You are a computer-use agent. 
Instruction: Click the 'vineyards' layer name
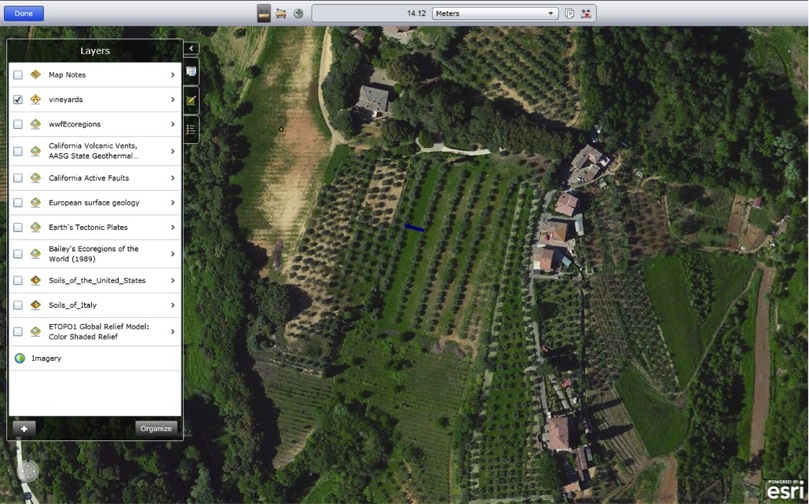point(66,100)
